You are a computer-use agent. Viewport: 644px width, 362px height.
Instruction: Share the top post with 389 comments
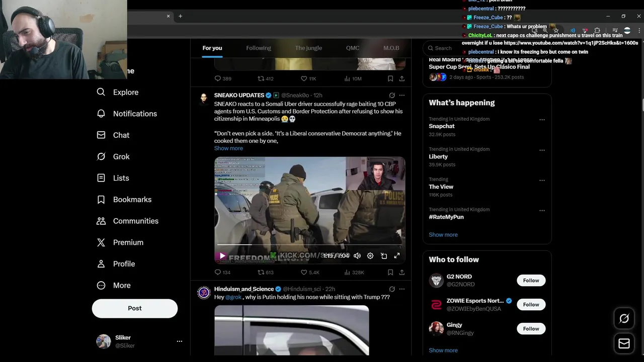(x=401, y=78)
